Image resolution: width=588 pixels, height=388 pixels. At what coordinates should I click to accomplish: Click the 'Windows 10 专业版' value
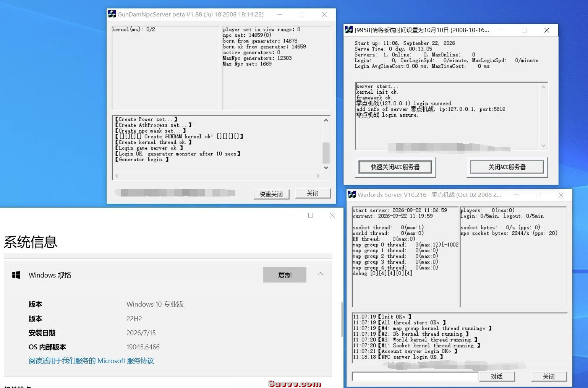pos(155,304)
